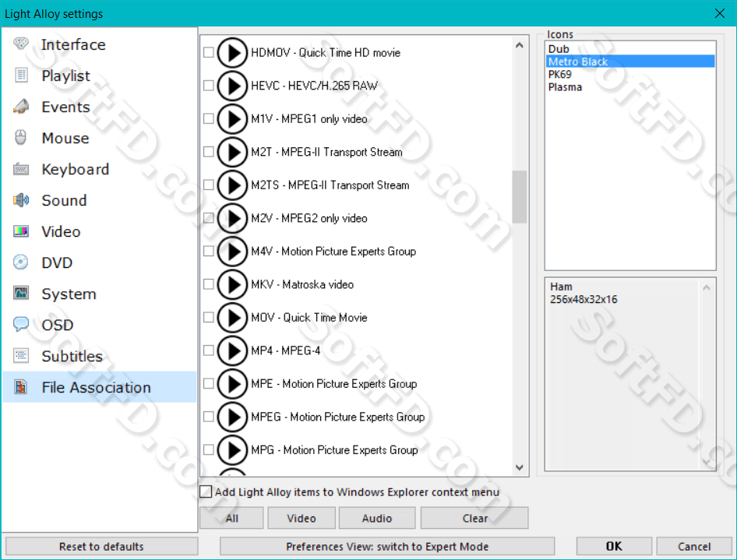This screenshot has width=737, height=560.
Task: Select the Metro Black icon set
Action: pyautogui.click(x=630, y=62)
